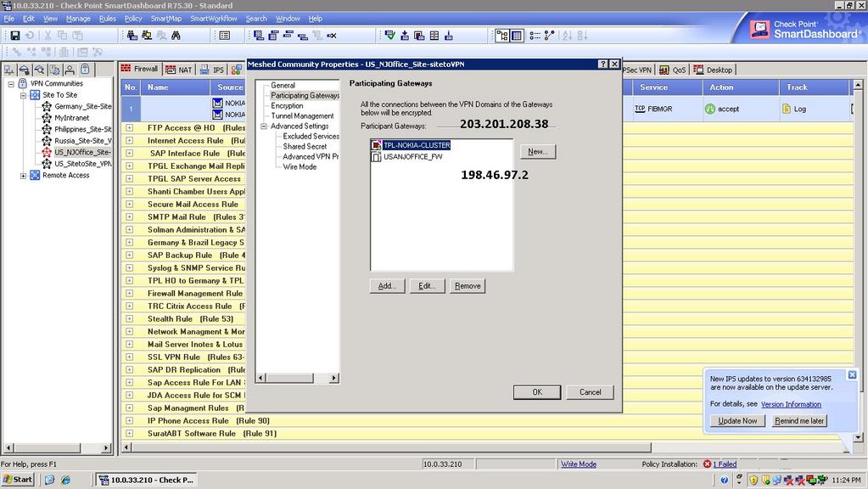
Task: Expand the Remote Access tree node
Action: tap(23, 176)
